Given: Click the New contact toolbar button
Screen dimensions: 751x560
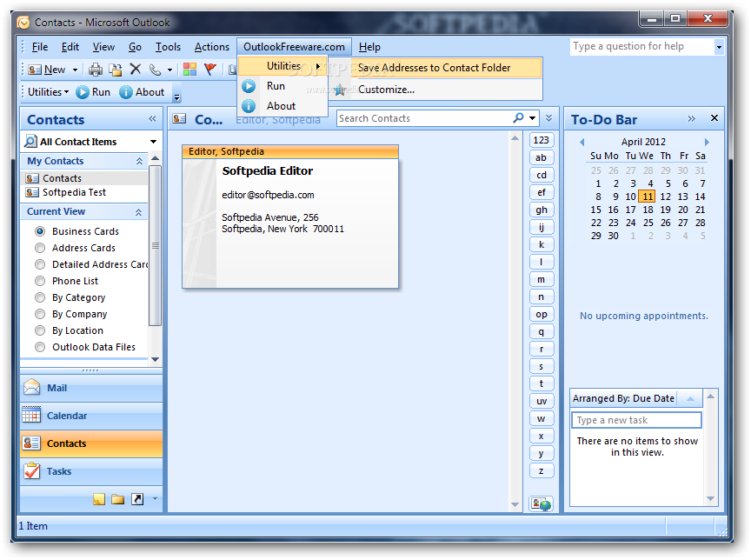Looking at the screenshot, I should point(46,70).
